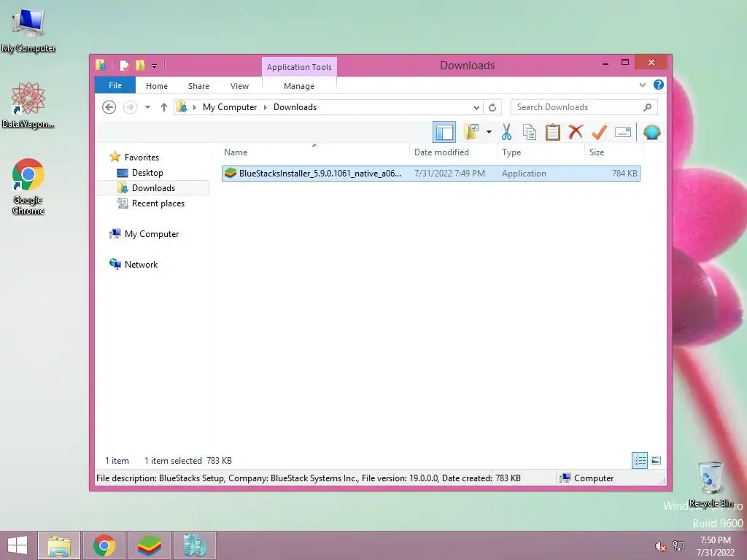Click the Cut scissors toolbar icon
This screenshot has width=747, height=560.
[x=506, y=132]
